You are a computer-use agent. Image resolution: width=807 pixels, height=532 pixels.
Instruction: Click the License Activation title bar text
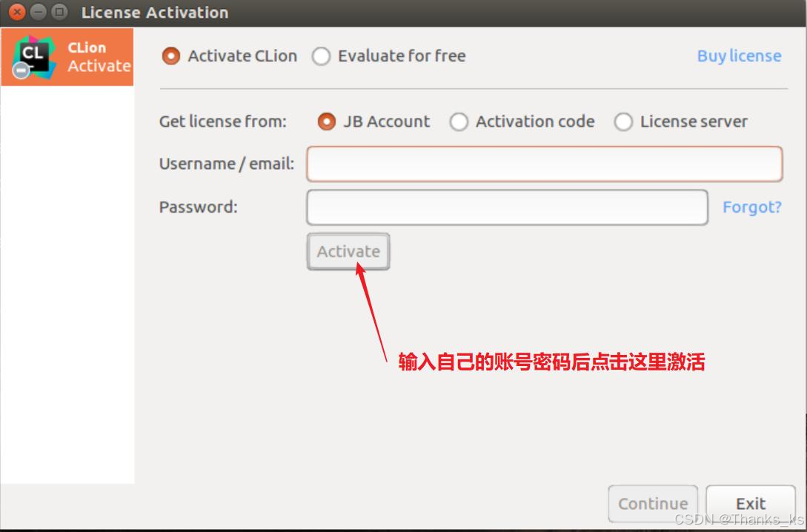154,13
